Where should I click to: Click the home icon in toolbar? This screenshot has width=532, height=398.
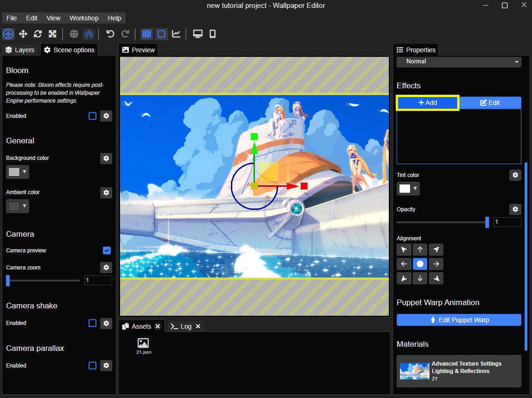[89, 34]
